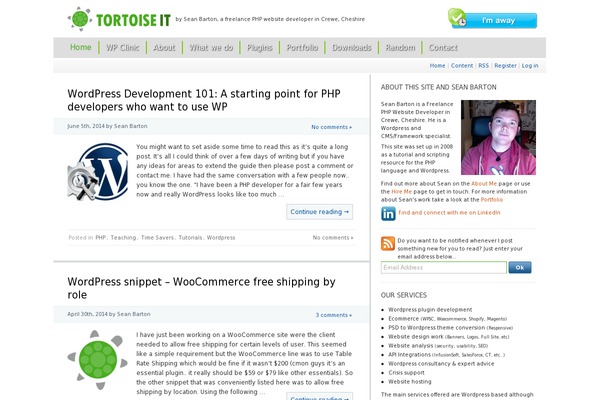
Task: Click the Tortoise IT site title text
Action: click(133, 20)
